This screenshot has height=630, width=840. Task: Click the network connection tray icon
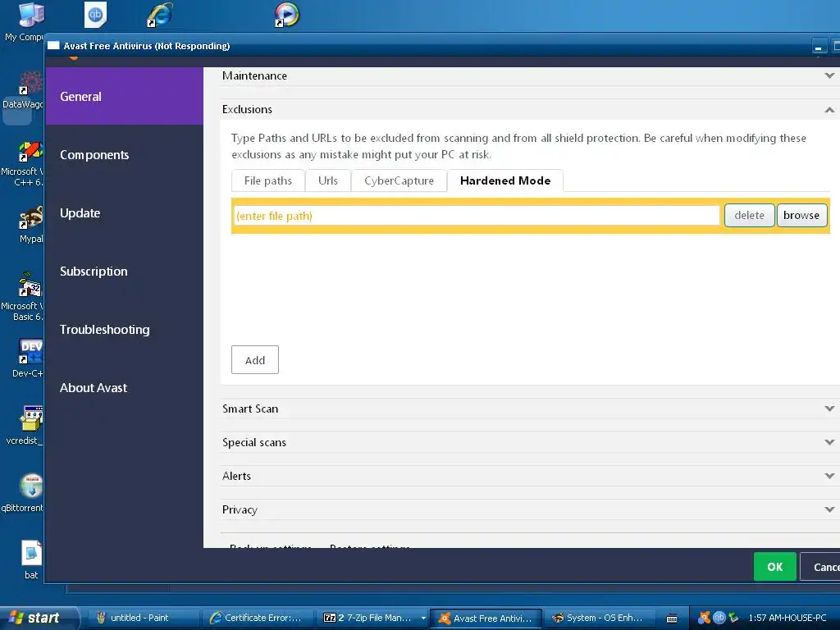[733, 618]
